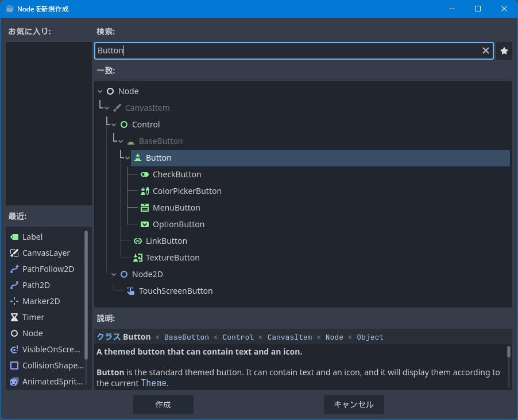Click the CollisionShape... square icon
The height and width of the screenshot is (420, 518).
pyautogui.click(x=14, y=365)
